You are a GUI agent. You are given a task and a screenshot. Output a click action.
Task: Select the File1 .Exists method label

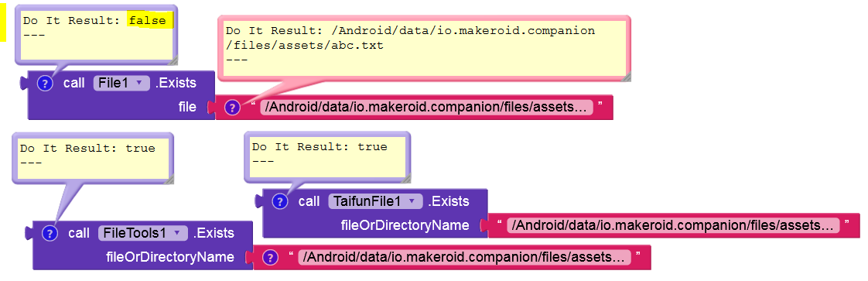click(x=176, y=83)
